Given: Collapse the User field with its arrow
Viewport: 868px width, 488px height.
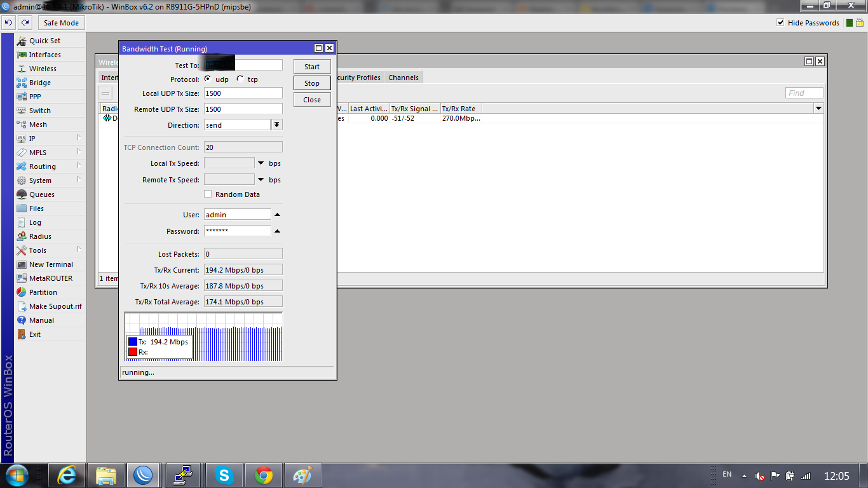Looking at the screenshot, I should [x=277, y=215].
